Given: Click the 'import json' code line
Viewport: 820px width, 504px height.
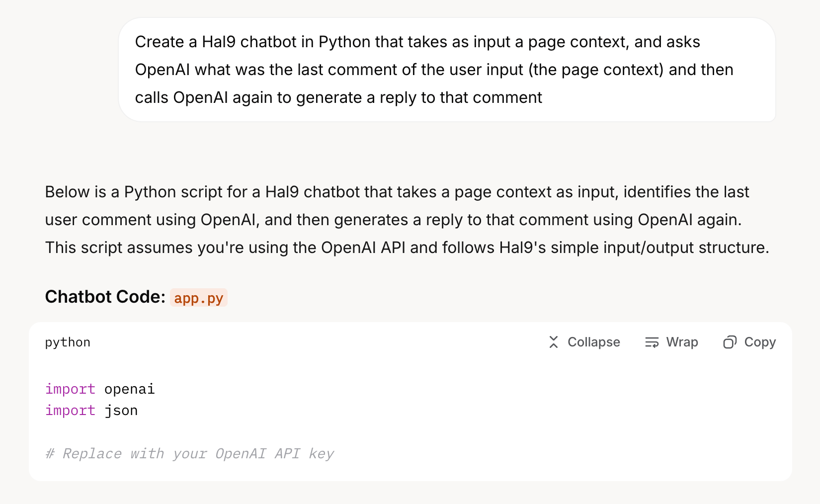Looking at the screenshot, I should pyautogui.click(x=91, y=411).
